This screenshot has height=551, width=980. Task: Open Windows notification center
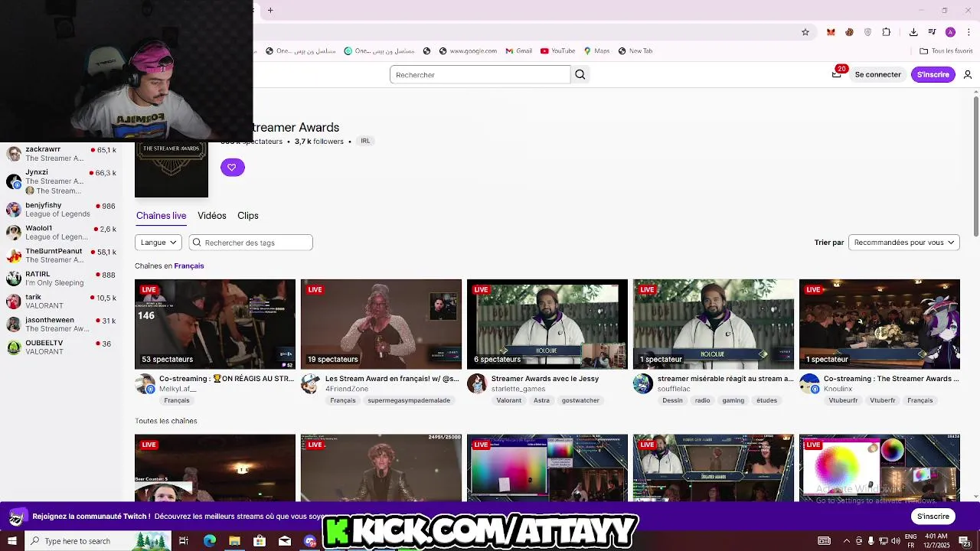coord(964,541)
